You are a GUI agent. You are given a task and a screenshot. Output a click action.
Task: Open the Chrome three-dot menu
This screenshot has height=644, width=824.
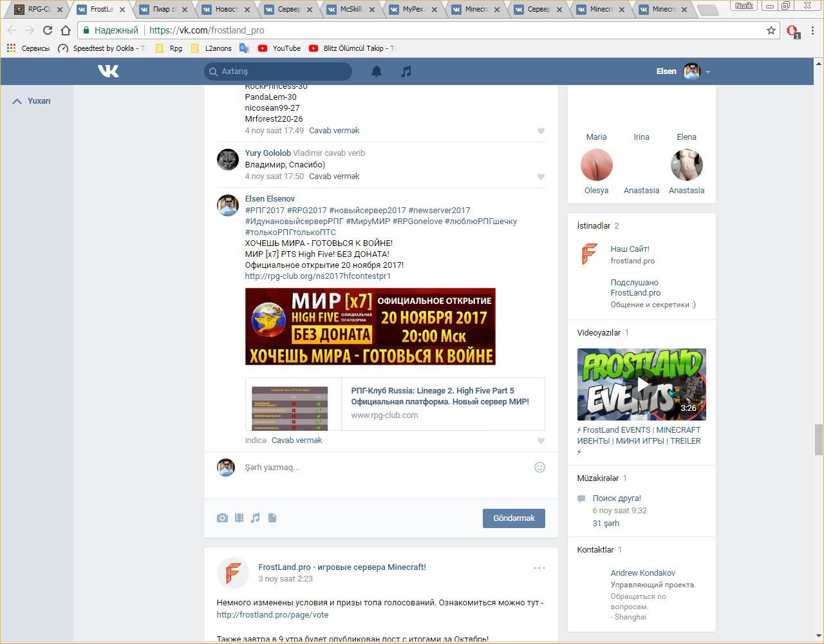(813, 30)
